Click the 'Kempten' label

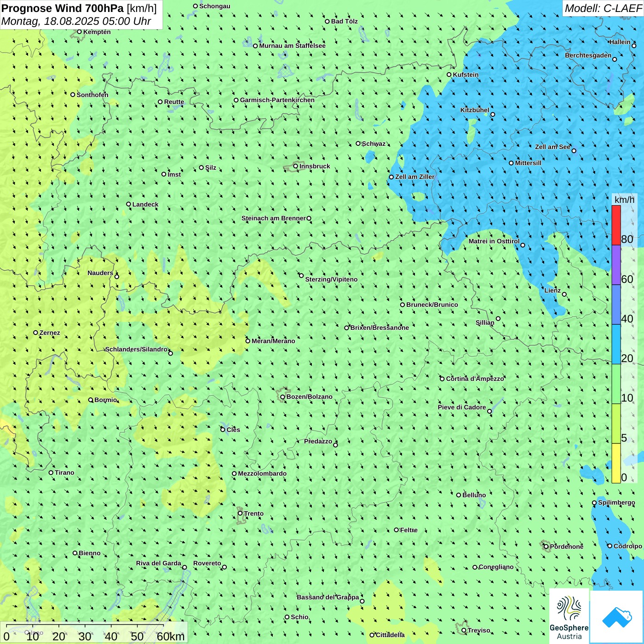tap(97, 32)
